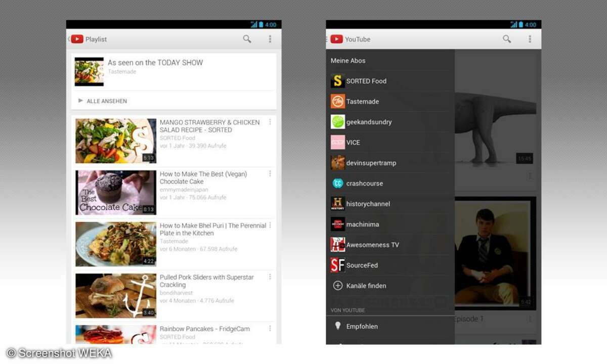This screenshot has width=607, height=364.
Task: Click the devinsupertramp channel icon
Action: [x=338, y=163]
